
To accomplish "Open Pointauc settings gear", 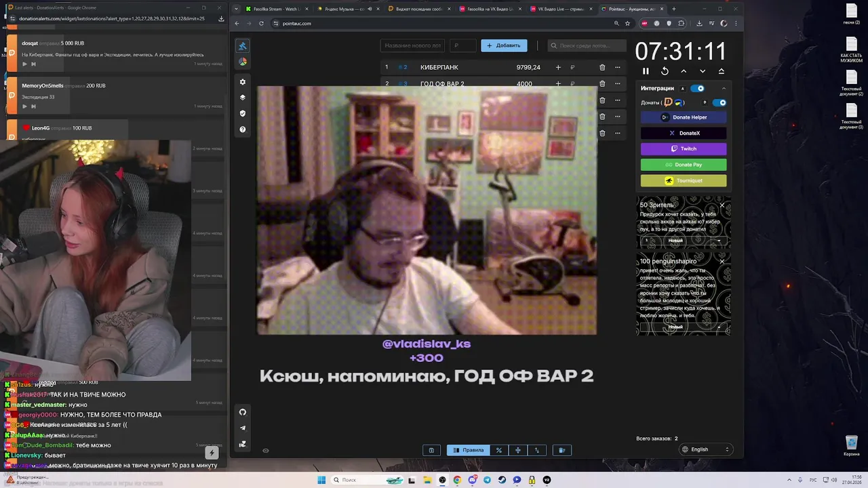I will tap(243, 82).
